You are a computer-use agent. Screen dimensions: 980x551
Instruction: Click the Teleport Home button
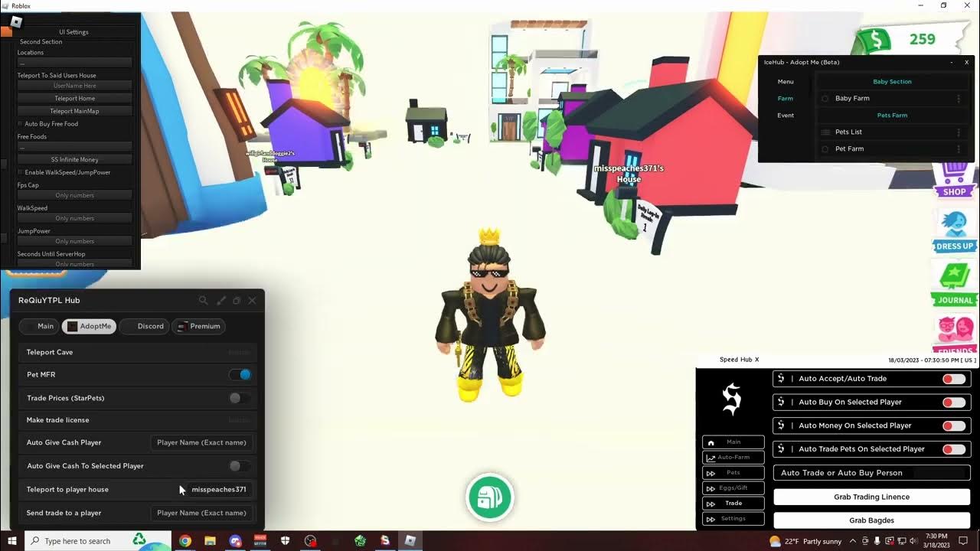pos(75,99)
